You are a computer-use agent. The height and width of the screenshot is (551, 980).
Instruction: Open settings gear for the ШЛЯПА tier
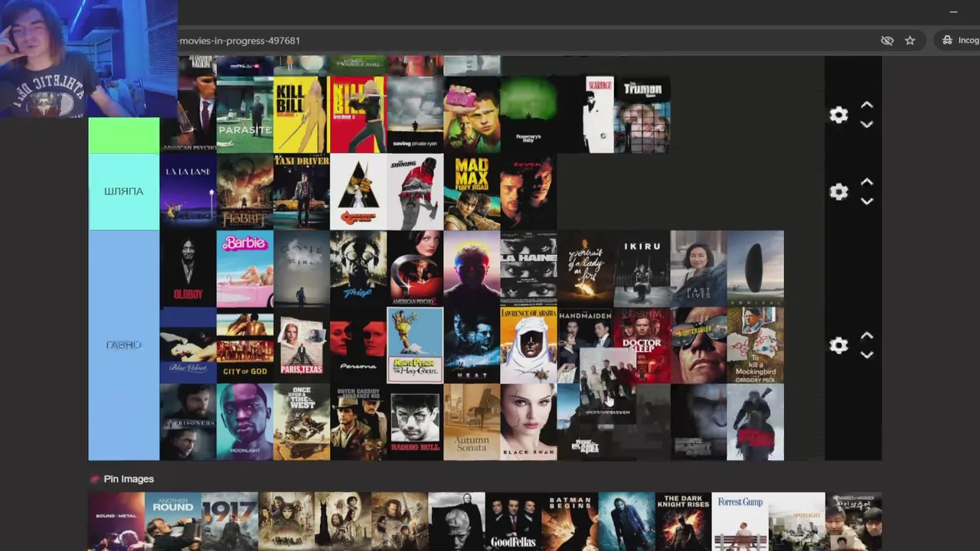[838, 191]
